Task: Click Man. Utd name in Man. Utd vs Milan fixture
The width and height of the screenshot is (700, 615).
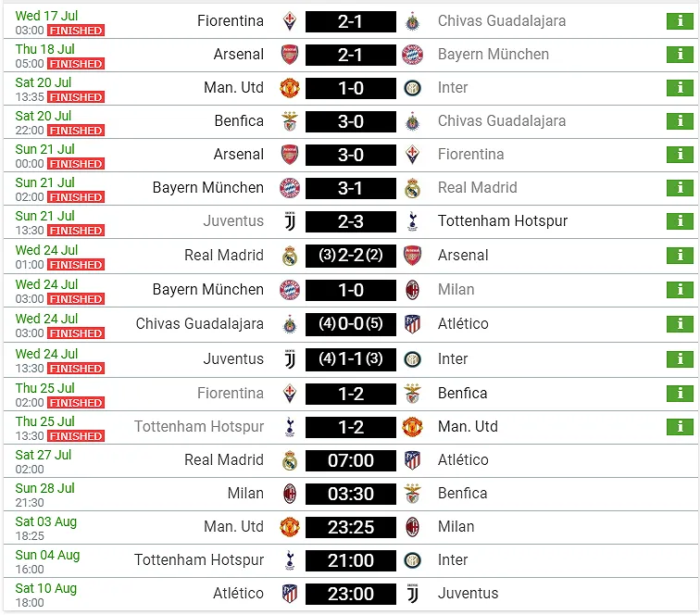Action: click(x=233, y=527)
